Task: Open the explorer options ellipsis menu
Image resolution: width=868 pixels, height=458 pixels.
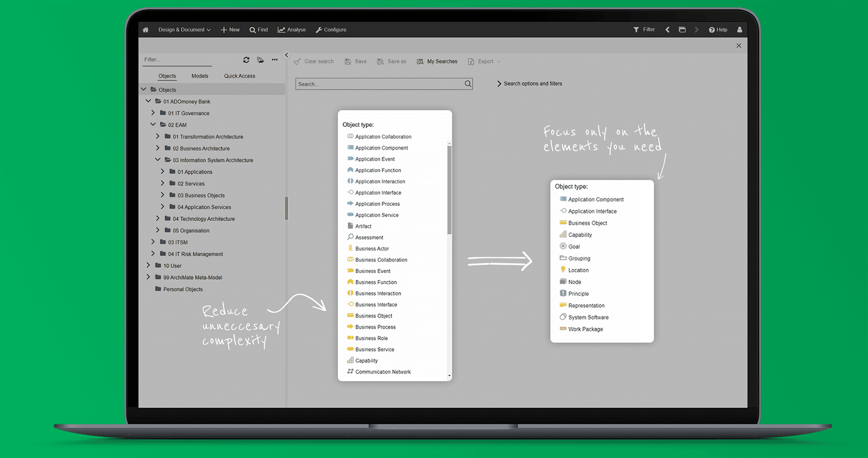Action: [274, 59]
